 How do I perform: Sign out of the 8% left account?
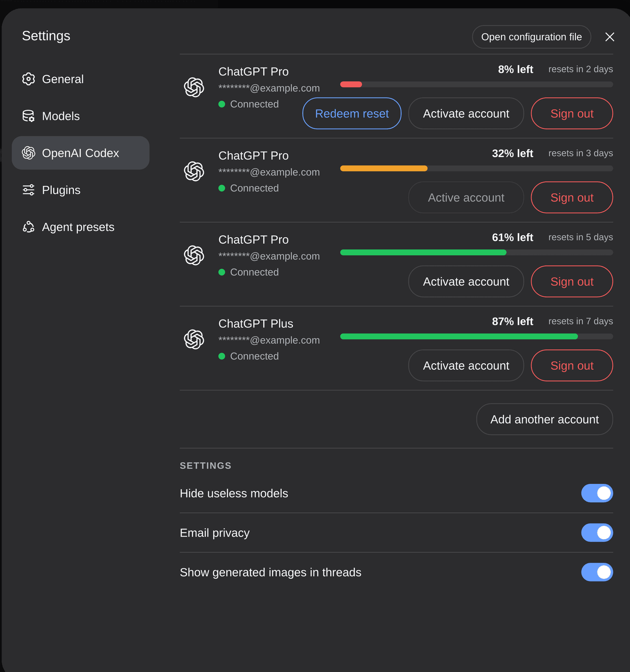572,113
